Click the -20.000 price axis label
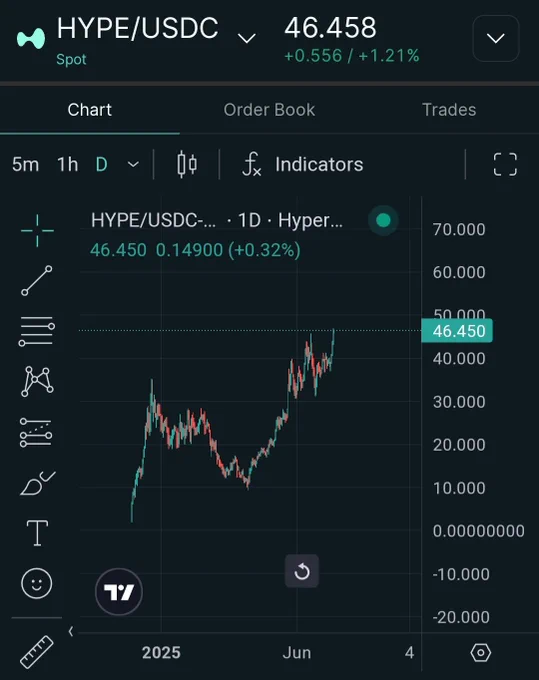539x680 pixels. tap(461, 617)
